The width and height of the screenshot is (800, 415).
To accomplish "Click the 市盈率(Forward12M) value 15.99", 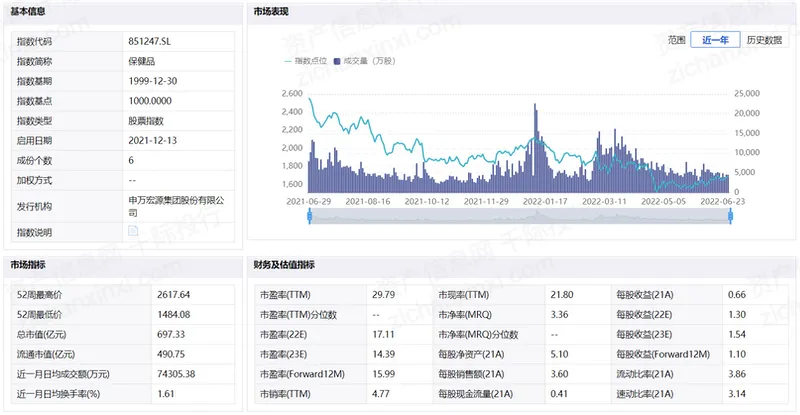I will [383, 374].
